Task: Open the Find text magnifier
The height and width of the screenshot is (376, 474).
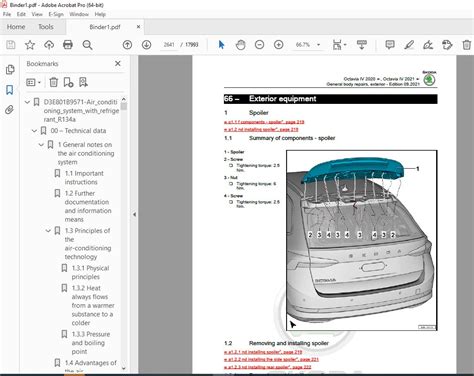Action: (87, 45)
